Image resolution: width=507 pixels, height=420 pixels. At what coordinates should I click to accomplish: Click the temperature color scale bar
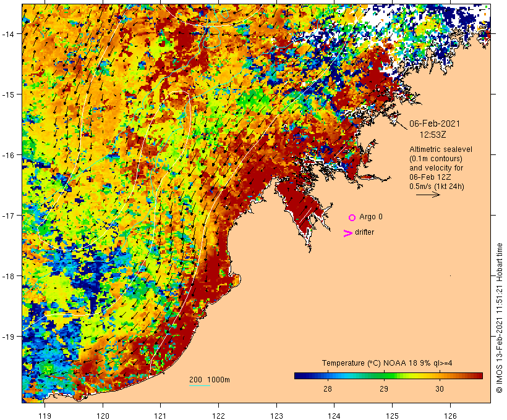coord(388,376)
